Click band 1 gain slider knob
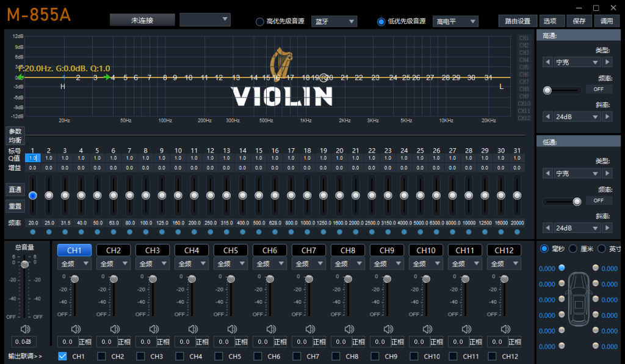 pyautogui.click(x=33, y=195)
